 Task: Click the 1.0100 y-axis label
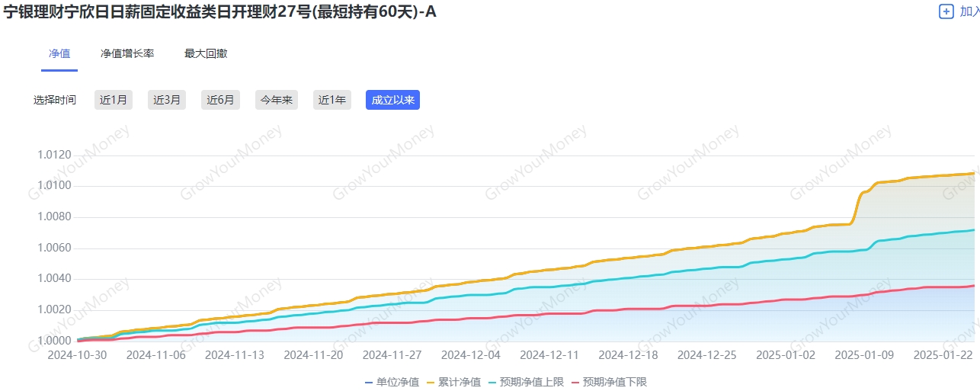(x=54, y=186)
